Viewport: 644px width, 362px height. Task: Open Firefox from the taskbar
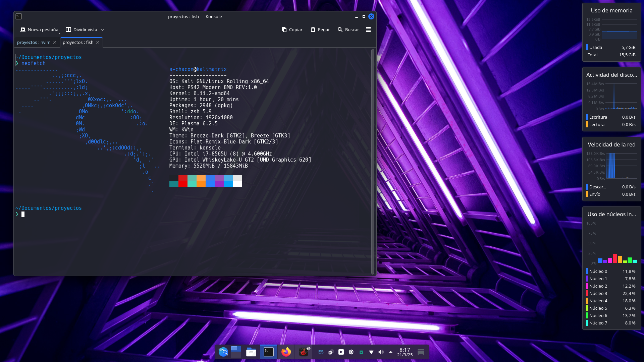286,352
